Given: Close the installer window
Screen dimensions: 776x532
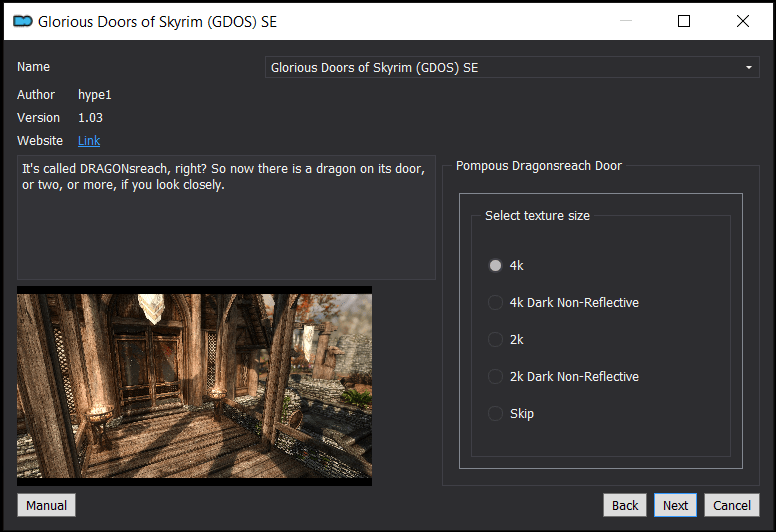Looking at the screenshot, I should tap(742, 21).
